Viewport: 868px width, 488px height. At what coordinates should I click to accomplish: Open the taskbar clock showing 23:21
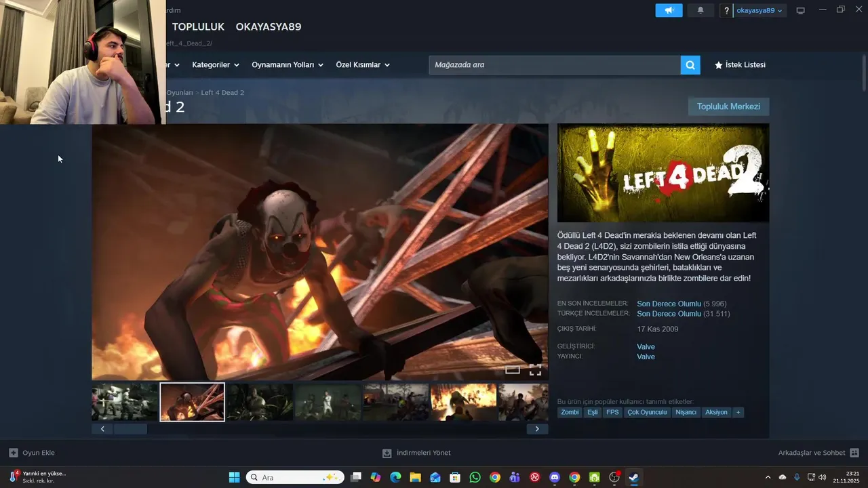846,477
